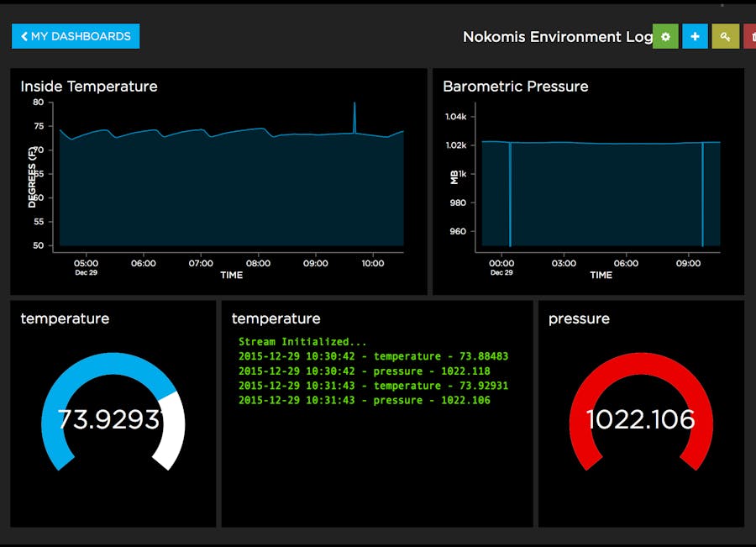This screenshot has width=756, height=547.
Task: Select the Barometric Pressure chart title
Action: (515, 87)
